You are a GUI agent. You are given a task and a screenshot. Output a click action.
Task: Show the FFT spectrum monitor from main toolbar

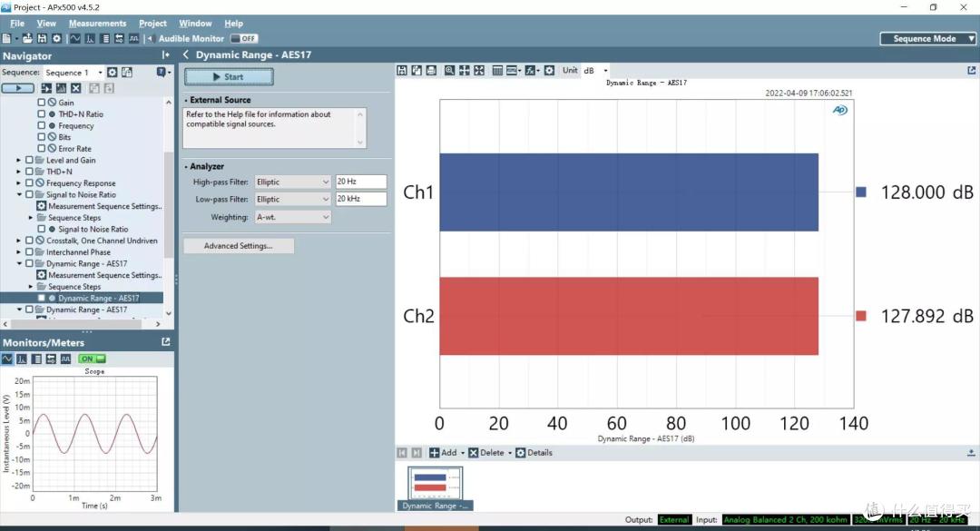click(x=90, y=39)
